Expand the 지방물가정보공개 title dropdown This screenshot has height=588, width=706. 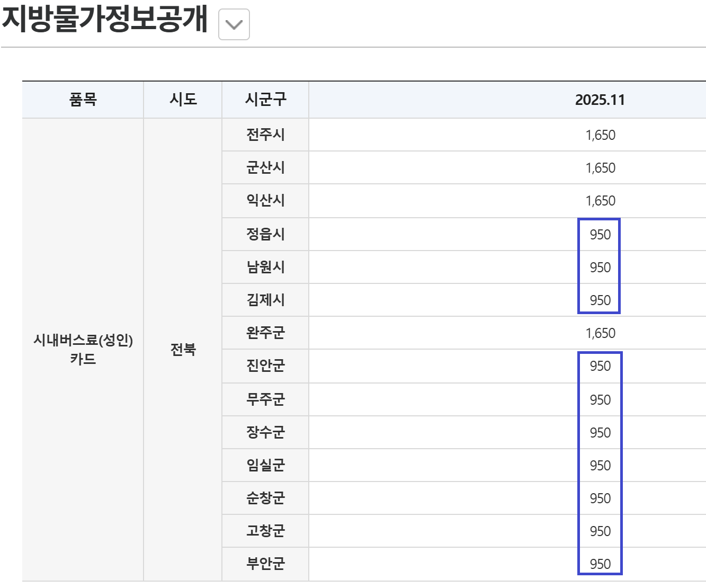point(234,24)
